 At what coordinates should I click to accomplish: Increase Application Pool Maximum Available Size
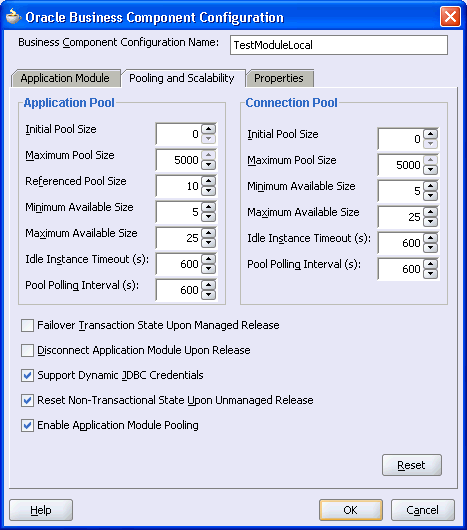click(x=208, y=233)
